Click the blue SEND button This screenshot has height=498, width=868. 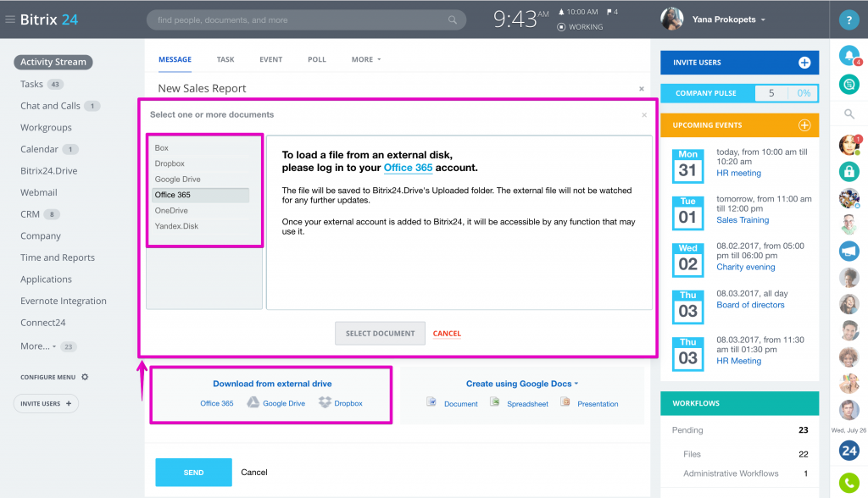coord(193,472)
